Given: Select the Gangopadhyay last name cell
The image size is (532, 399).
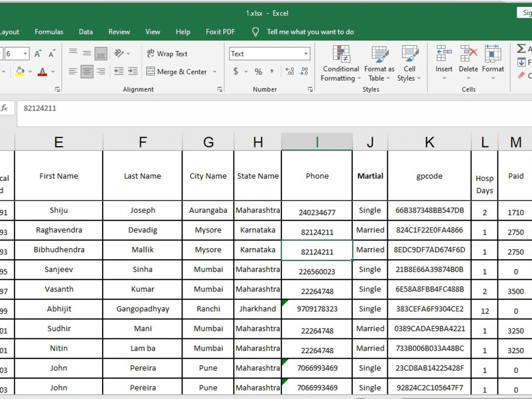Looking at the screenshot, I should [x=143, y=309].
